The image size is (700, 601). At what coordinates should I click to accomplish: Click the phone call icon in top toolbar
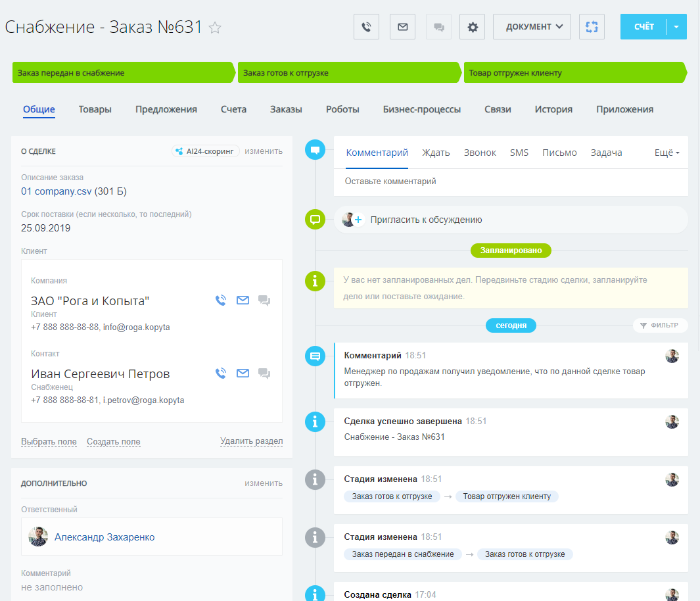tap(366, 27)
